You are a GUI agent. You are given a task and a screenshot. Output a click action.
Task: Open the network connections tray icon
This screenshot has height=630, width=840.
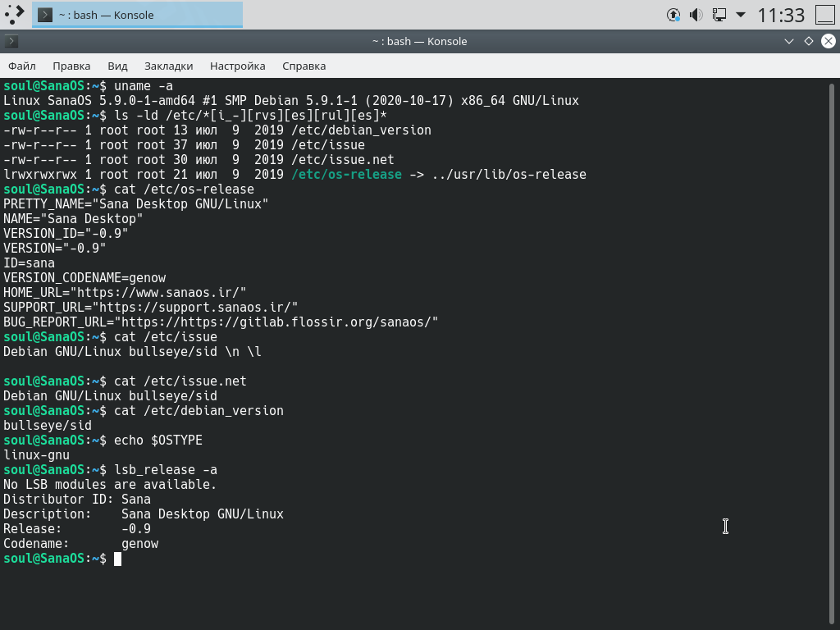(x=719, y=15)
